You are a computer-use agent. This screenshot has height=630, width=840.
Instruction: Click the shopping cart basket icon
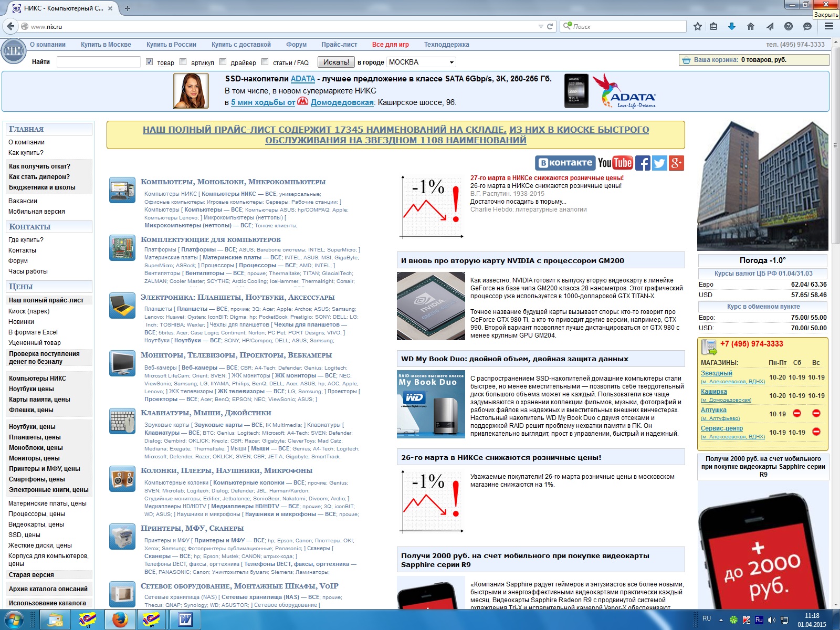[x=686, y=60]
